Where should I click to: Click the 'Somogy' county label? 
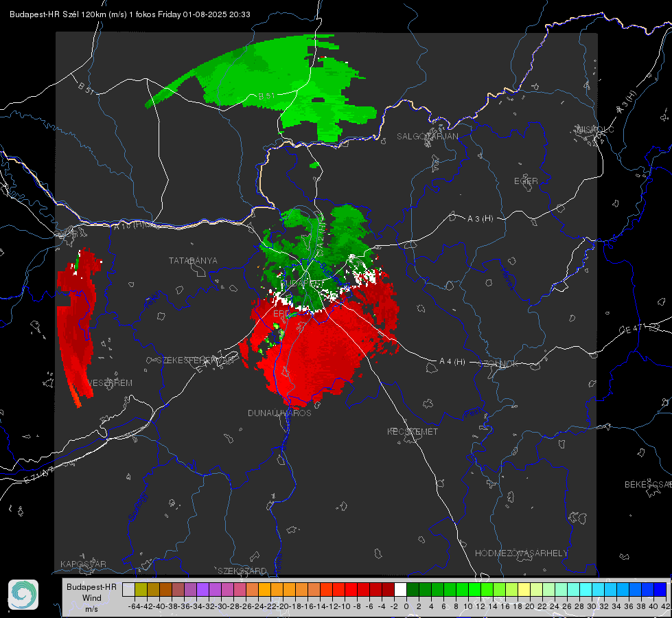tap(138, 507)
